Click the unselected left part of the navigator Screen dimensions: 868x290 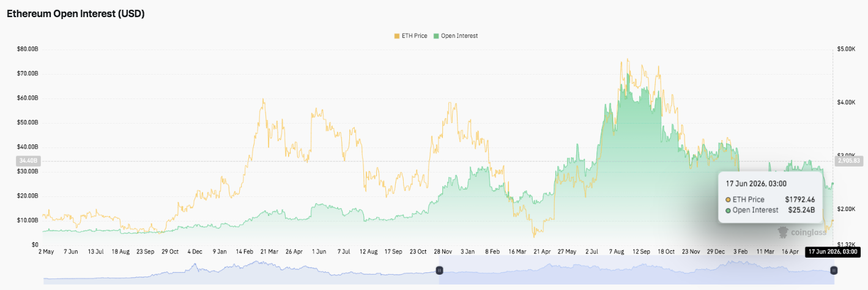click(241, 270)
